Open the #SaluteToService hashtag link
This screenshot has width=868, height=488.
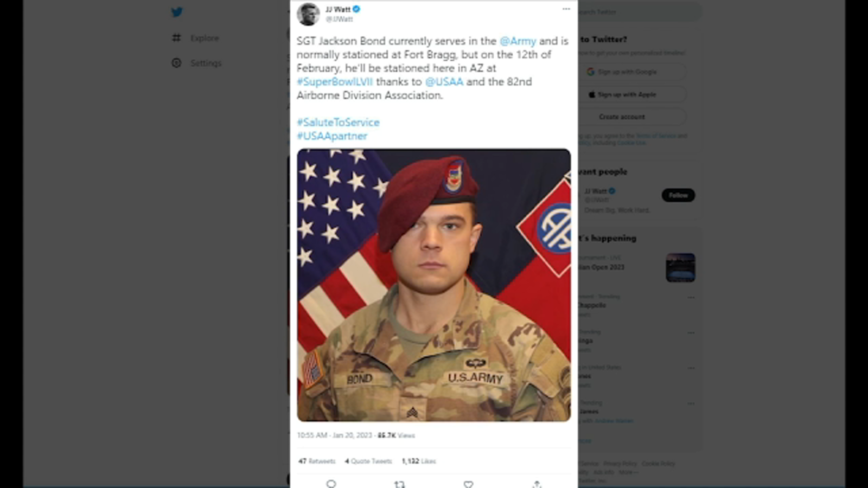[337, 123]
